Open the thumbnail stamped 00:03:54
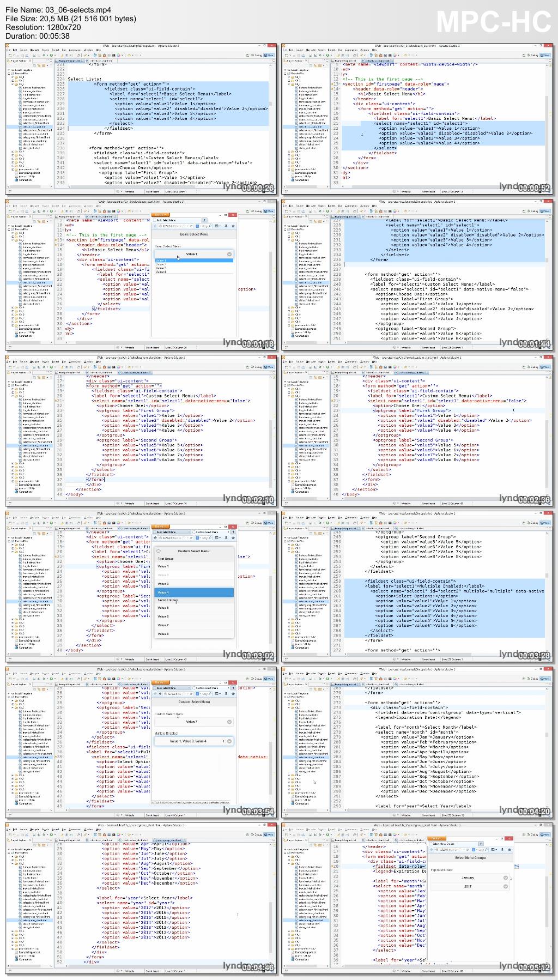Image resolution: width=558 pixels, height=980 pixels. [x=141, y=742]
